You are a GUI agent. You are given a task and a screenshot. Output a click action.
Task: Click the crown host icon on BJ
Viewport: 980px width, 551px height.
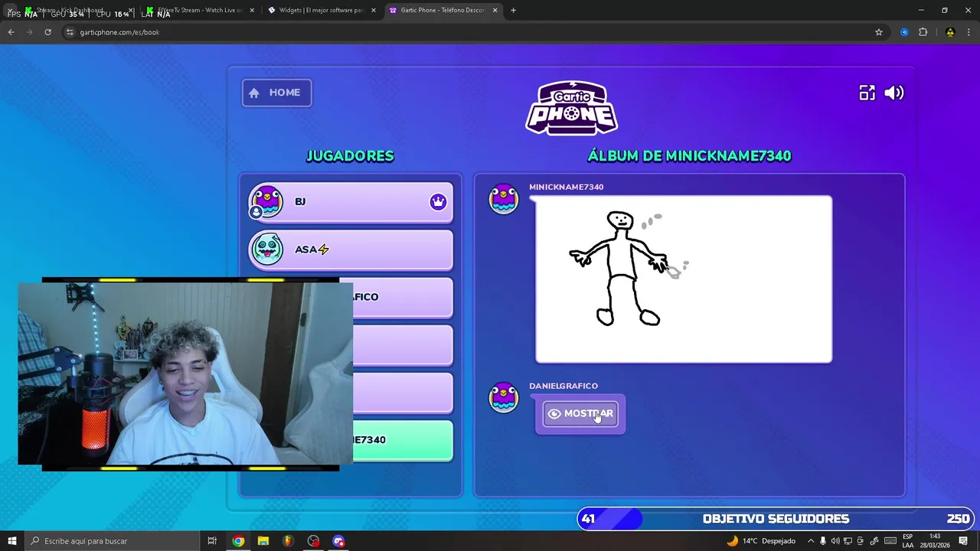tap(438, 202)
